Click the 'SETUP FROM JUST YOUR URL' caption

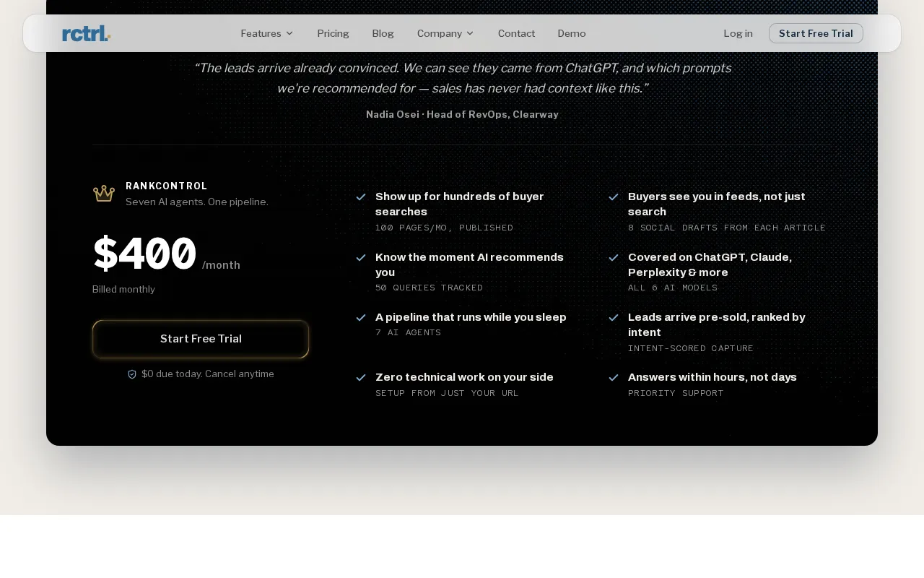pyautogui.click(x=447, y=393)
